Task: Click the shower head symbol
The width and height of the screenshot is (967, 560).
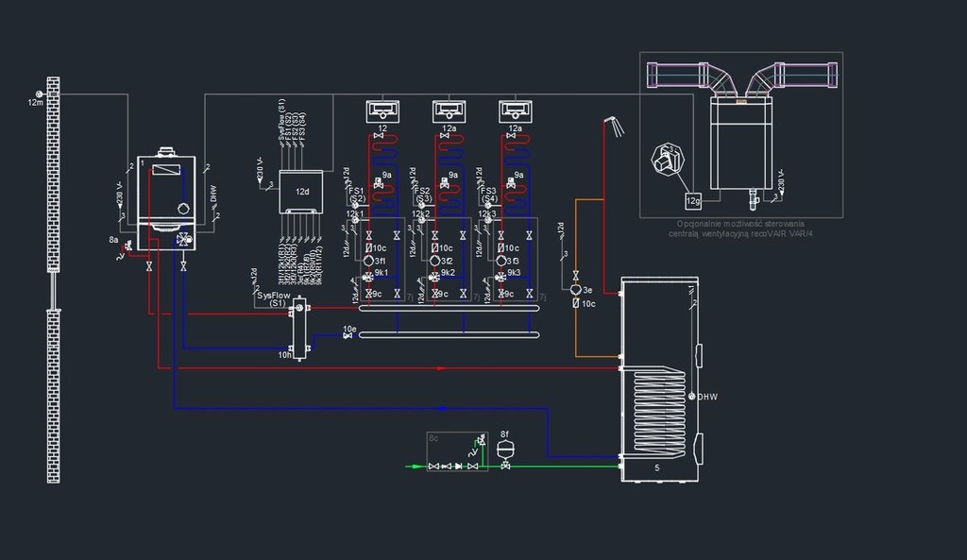Action: point(613,121)
